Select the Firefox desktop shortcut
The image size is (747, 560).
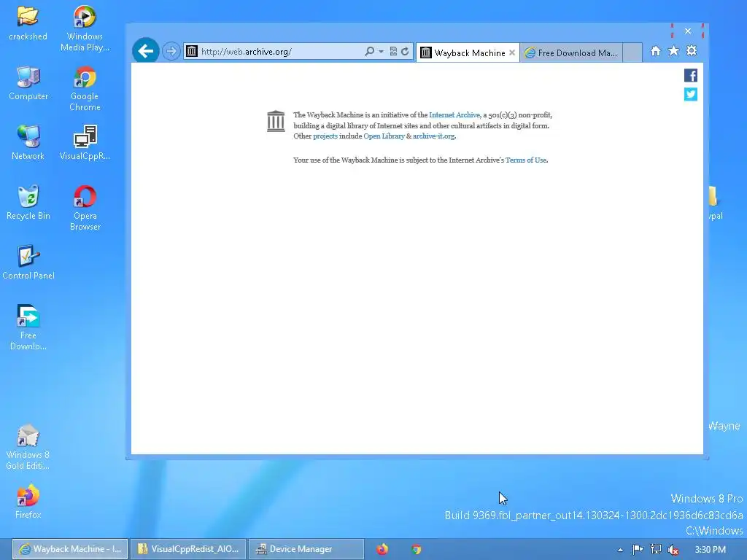[28, 502]
